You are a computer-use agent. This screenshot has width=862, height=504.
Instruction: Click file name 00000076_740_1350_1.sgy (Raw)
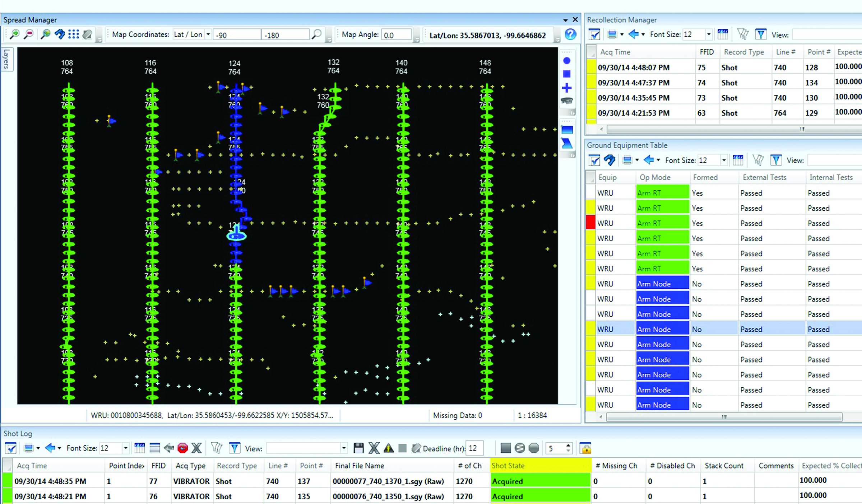click(x=388, y=496)
